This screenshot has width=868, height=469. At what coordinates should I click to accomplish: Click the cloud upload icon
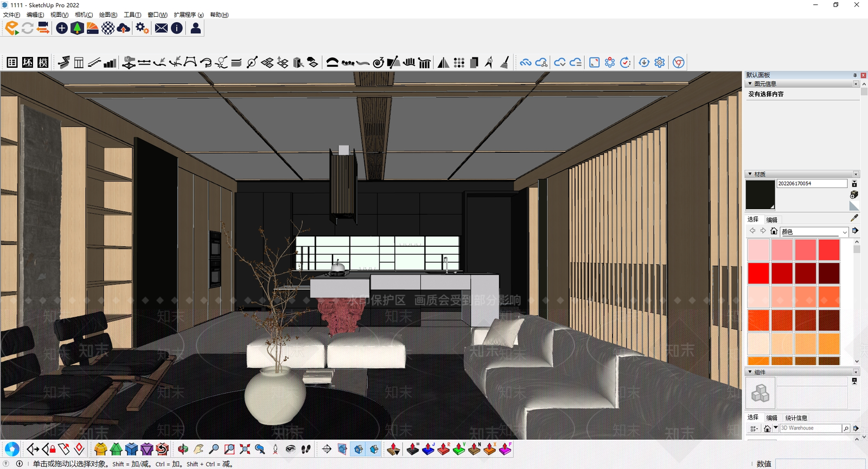[x=124, y=28]
